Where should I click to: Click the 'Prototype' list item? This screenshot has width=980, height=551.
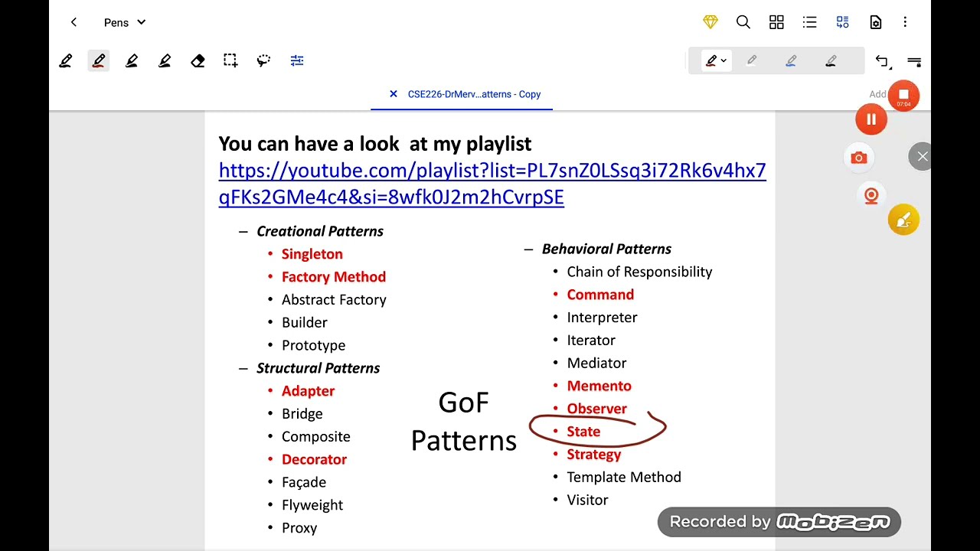click(313, 346)
